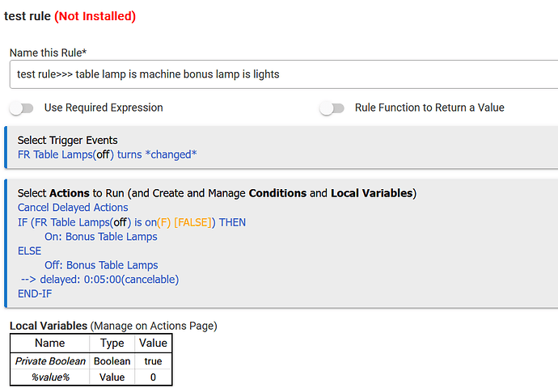
Task: Click the delayed 0:05:00 cancelable line
Action: 100,280
